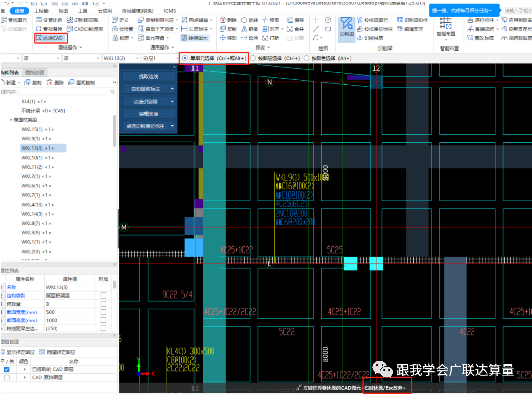Open dropdown arrow beside 点选识别梁
Screen dimensions: 532x394
[x=172, y=101]
